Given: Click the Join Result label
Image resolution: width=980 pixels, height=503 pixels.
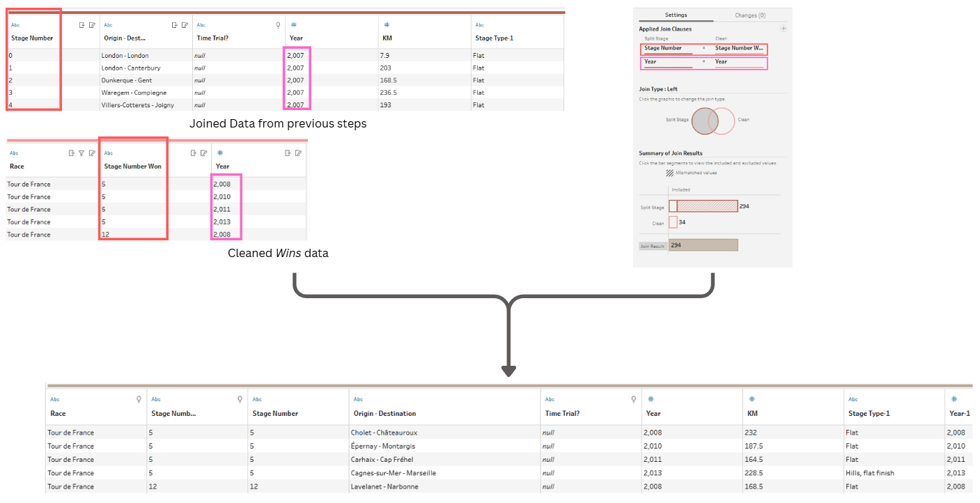Looking at the screenshot, I should click(x=653, y=246).
